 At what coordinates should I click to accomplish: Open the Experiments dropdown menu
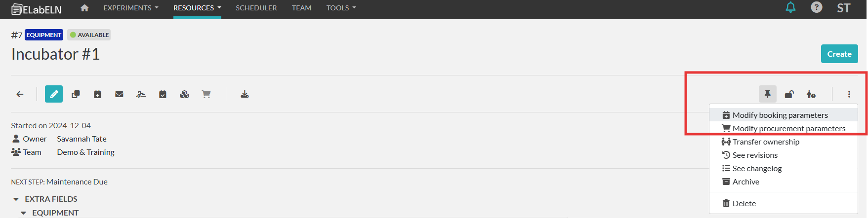coord(130,8)
